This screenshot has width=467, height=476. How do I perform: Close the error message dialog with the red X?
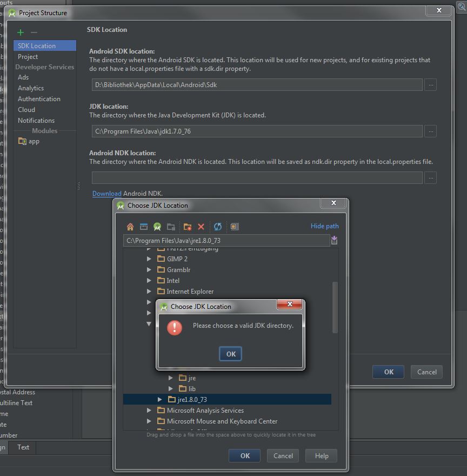[x=290, y=304]
